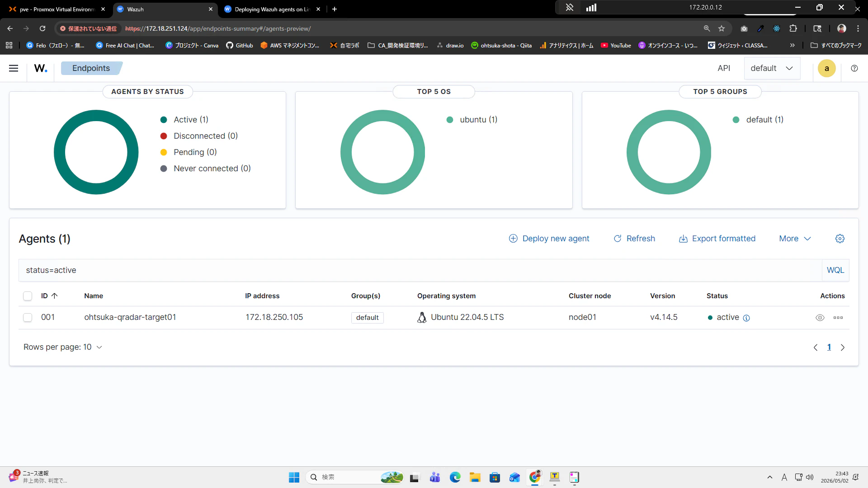Check the box for agent 001
868x488 pixels.
point(28,318)
